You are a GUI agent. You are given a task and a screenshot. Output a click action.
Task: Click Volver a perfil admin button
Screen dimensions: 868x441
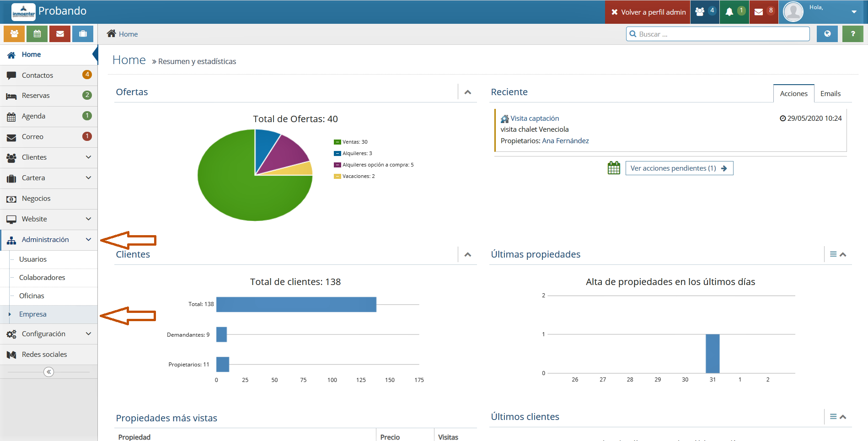648,12
